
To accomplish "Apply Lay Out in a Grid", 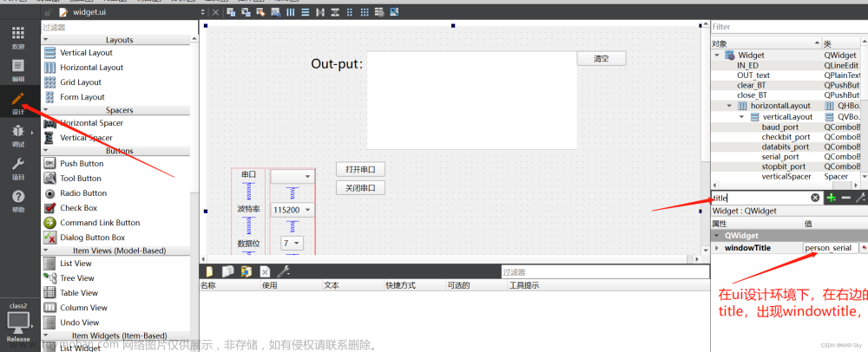I will (365, 12).
